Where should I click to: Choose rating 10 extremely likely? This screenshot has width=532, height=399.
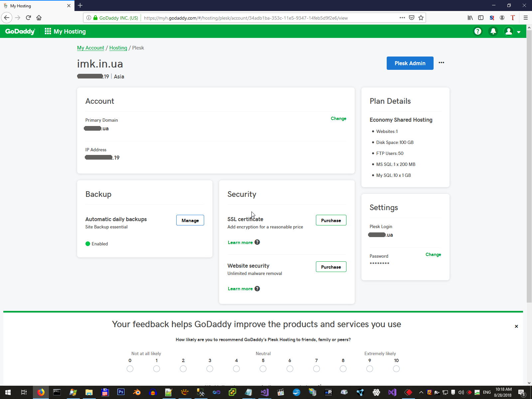(396, 369)
